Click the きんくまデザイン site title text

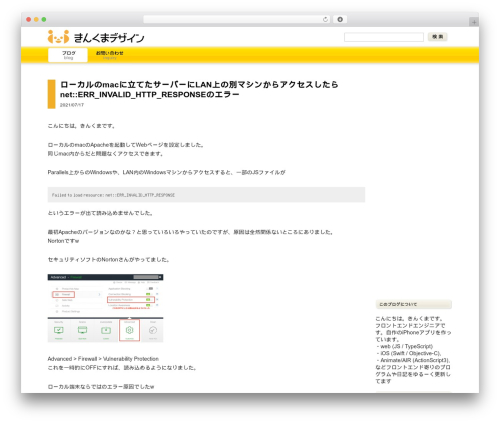[109, 38]
